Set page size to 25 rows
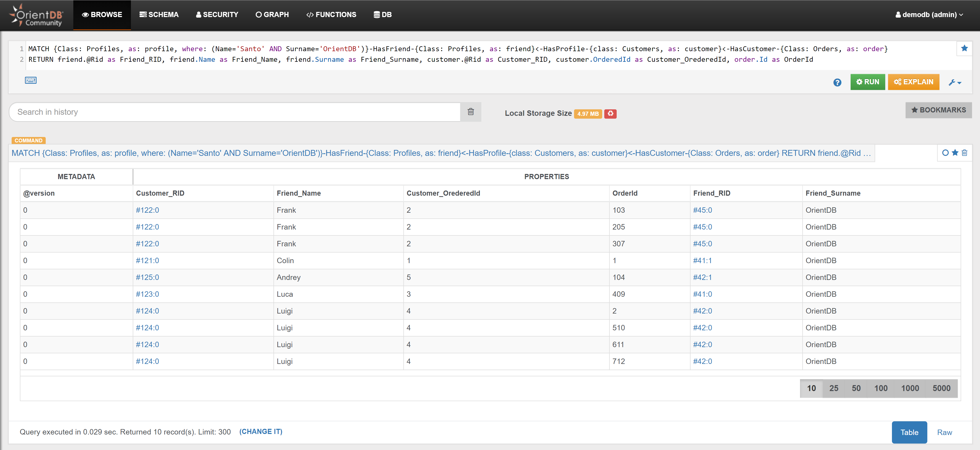The image size is (980, 450). tap(834, 388)
